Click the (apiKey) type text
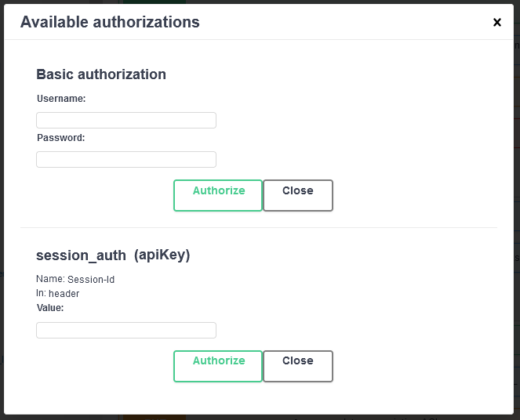 (162, 255)
